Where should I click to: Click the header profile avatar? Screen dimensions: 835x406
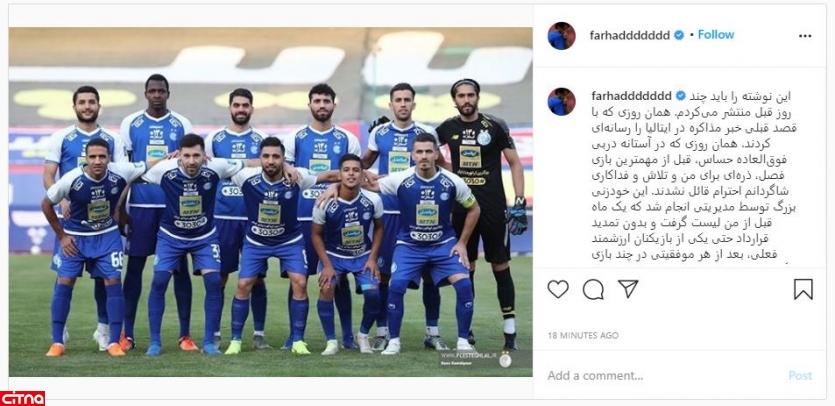pyautogui.click(x=561, y=36)
